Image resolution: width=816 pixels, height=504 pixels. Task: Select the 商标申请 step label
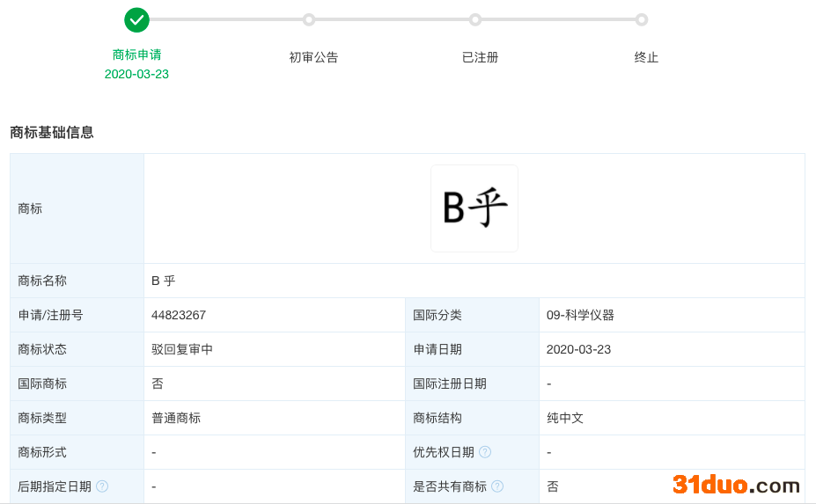pos(136,55)
